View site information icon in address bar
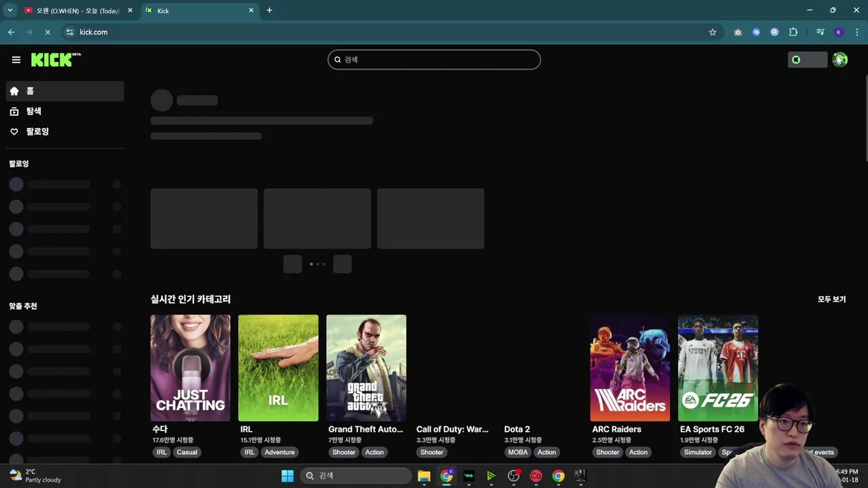Image resolution: width=868 pixels, height=488 pixels. pos(69,32)
